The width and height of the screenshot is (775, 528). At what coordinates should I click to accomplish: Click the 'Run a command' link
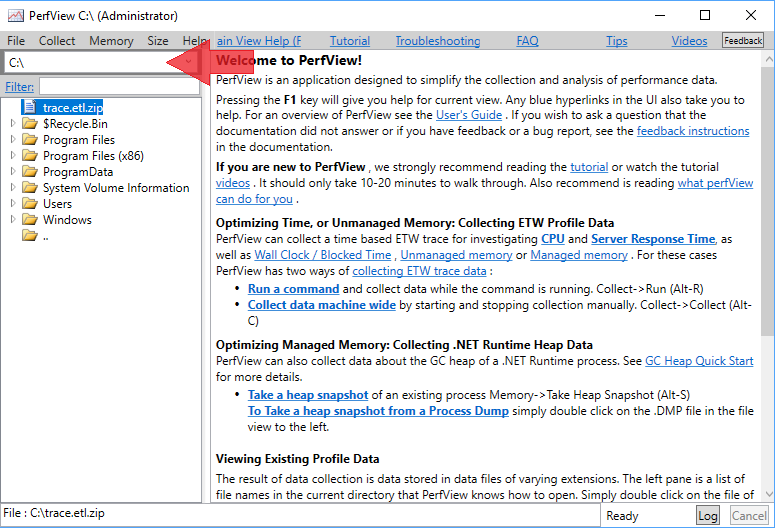click(294, 289)
